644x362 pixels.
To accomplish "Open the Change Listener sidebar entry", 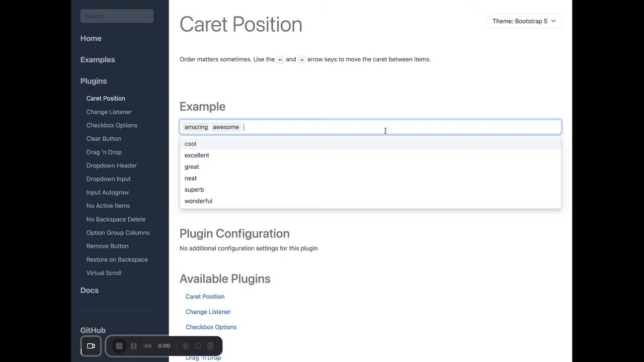I will pos(109,112).
